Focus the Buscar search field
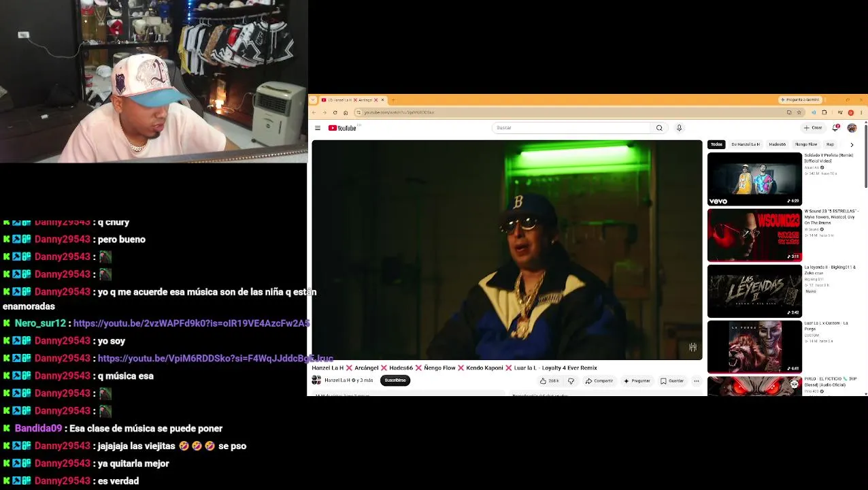 pyautogui.click(x=571, y=128)
